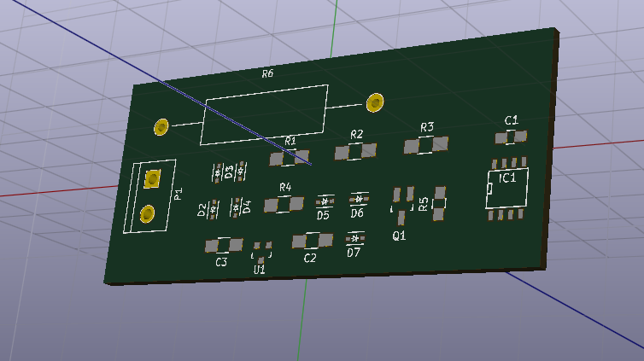
Task: Click the D6 diode component
Action: pos(358,199)
